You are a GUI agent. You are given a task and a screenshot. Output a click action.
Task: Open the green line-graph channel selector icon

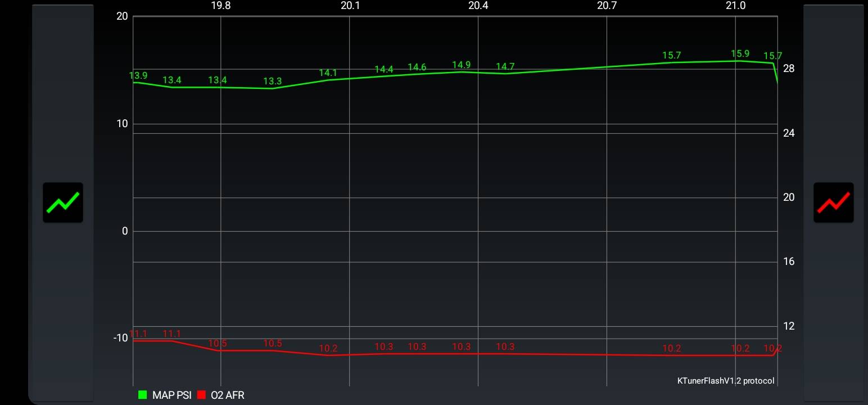[x=63, y=202]
